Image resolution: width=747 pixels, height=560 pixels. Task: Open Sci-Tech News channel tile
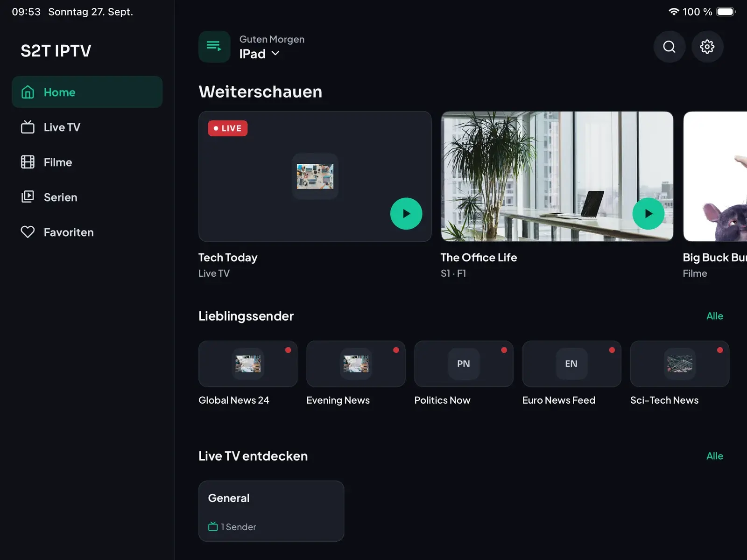tap(679, 364)
